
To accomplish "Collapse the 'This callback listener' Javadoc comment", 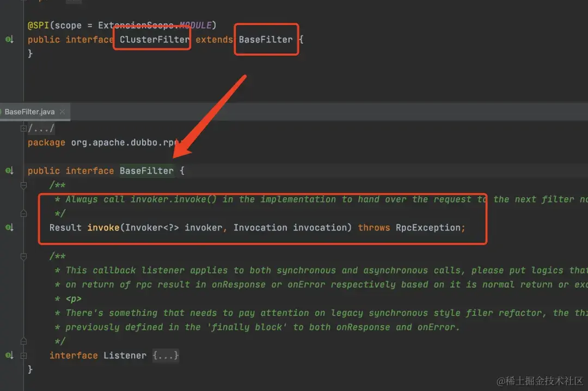I will click(x=23, y=256).
